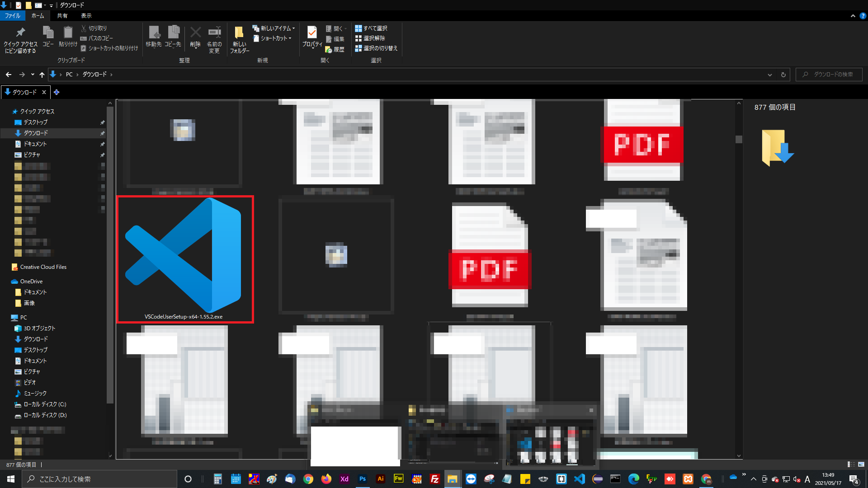Click 編集 (Edit) in the ribbon
The height and width of the screenshot is (488, 868).
pos(335,39)
